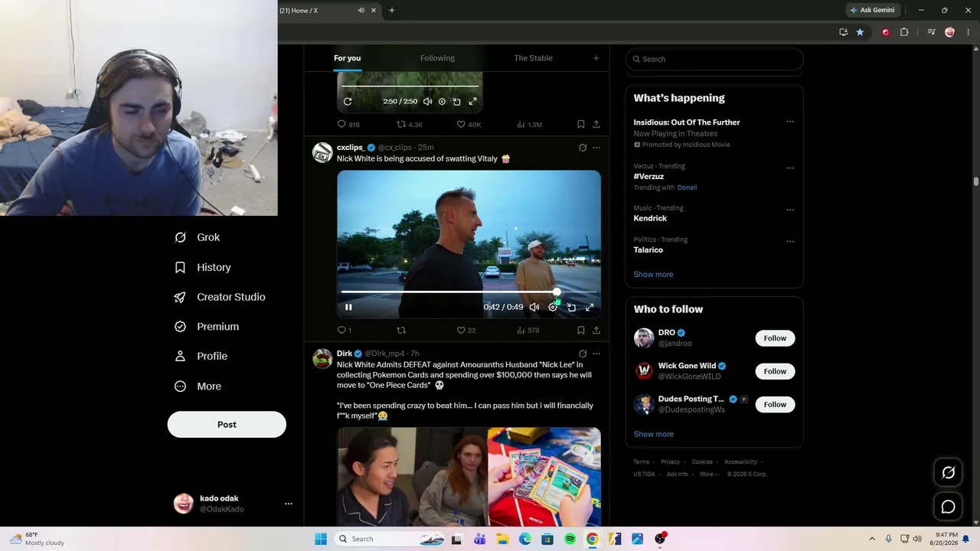This screenshot has height=551, width=980.
Task: Open the floating chat messages button
Action: [x=948, y=507]
